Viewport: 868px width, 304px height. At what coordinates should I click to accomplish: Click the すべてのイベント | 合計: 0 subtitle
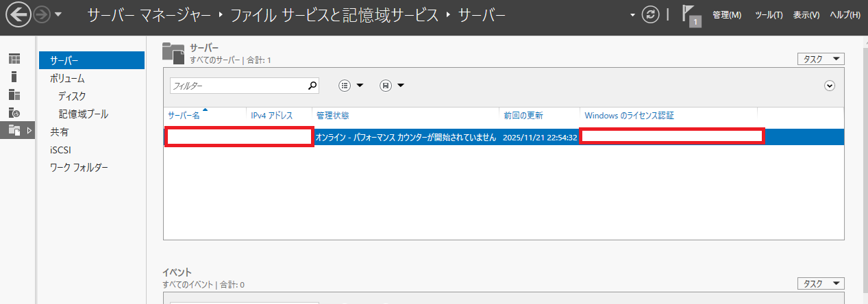[x=203, y=284]
